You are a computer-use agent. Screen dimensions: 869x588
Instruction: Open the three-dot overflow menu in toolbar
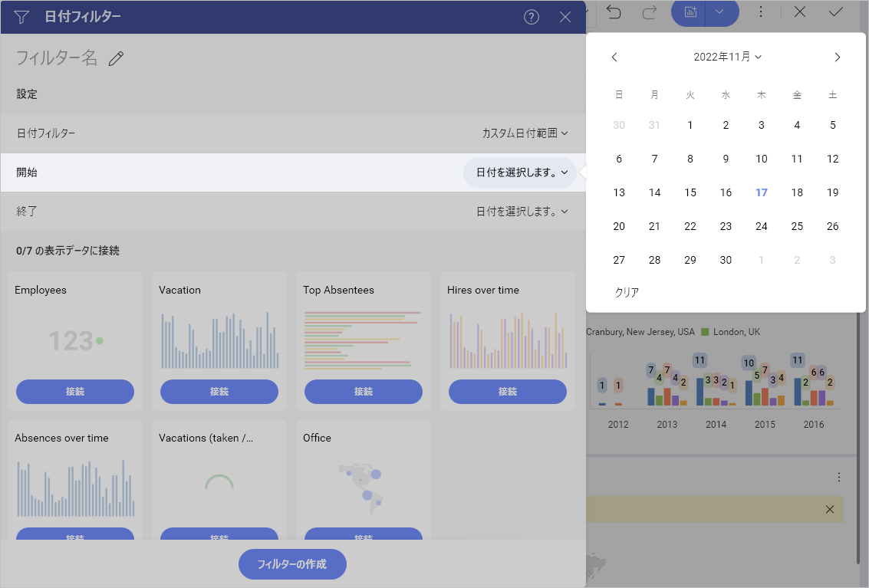tap(760, 11)
